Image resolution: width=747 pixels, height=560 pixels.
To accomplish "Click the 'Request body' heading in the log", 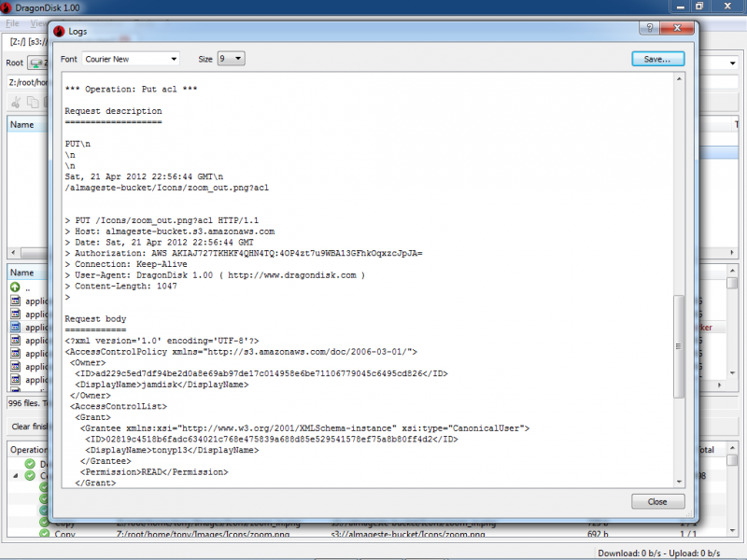I will [96, 319].
